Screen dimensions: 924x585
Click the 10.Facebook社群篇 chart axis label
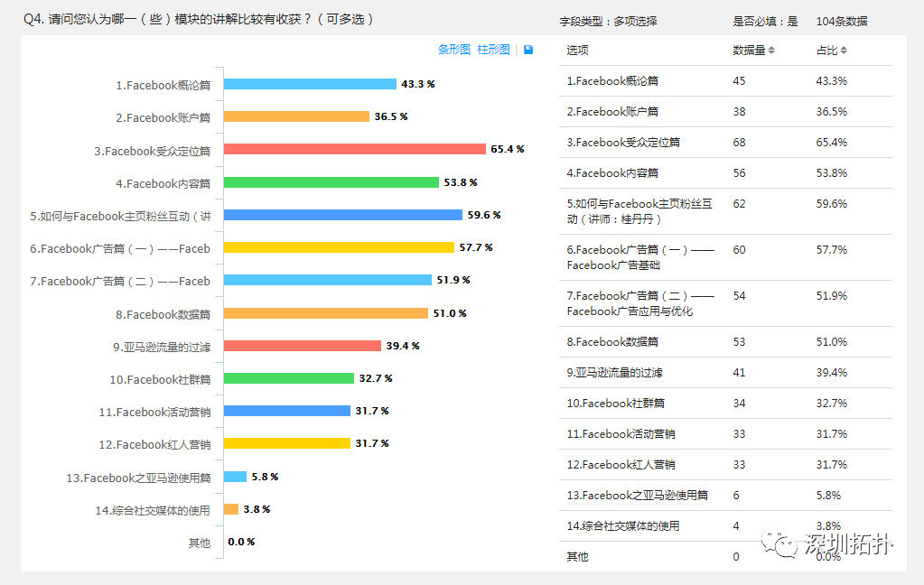click(160, 380)
